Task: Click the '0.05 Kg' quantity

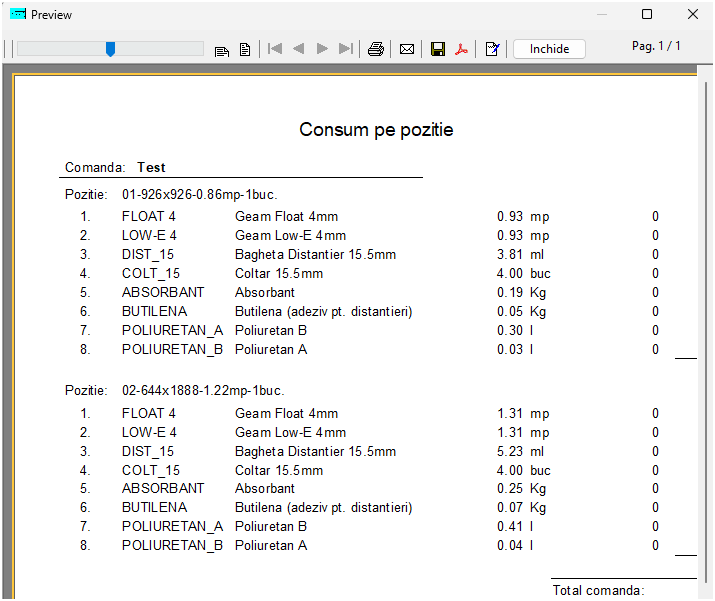Action: tap(521, 312)
